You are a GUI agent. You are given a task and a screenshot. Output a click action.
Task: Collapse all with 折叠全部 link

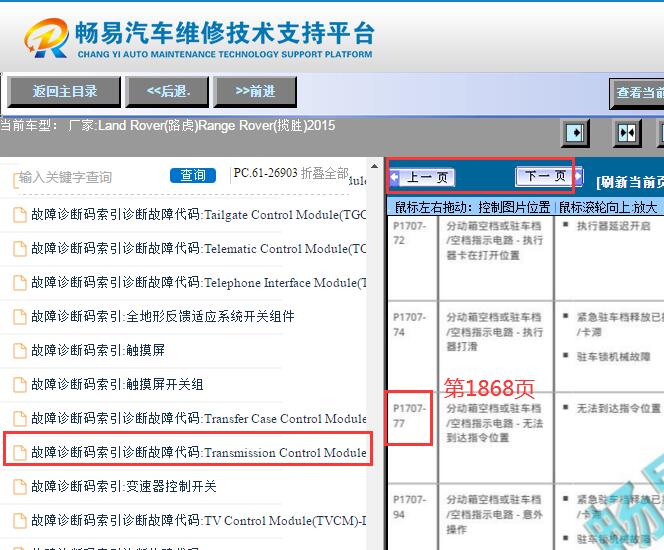tap(324, 173)
